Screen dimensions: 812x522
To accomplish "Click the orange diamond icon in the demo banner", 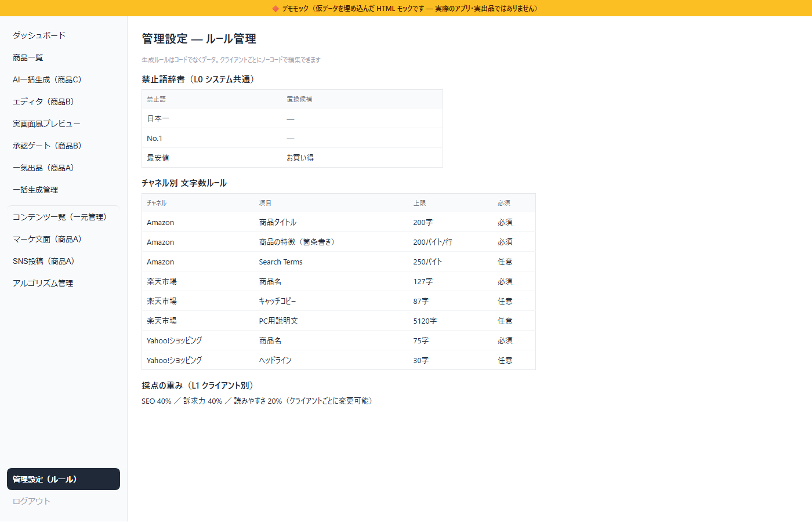I will [275, 8].
